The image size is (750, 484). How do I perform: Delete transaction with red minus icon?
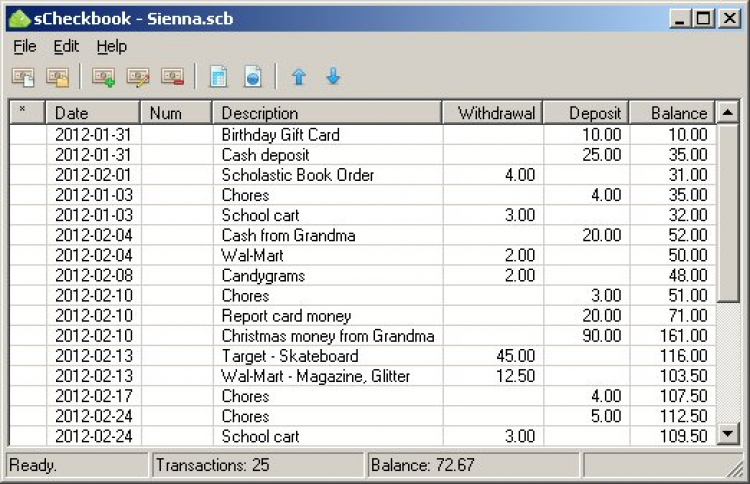(x=172, y=77)
